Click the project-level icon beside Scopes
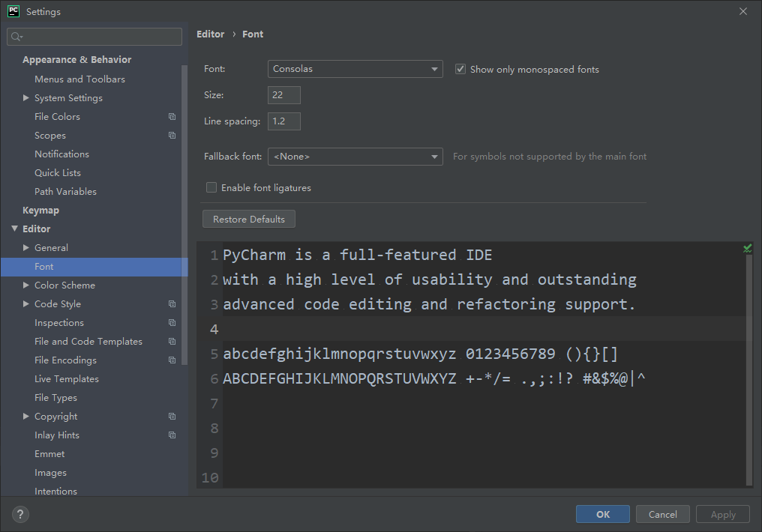The width and height of the screenshot is (762, 532). [172, 136]
